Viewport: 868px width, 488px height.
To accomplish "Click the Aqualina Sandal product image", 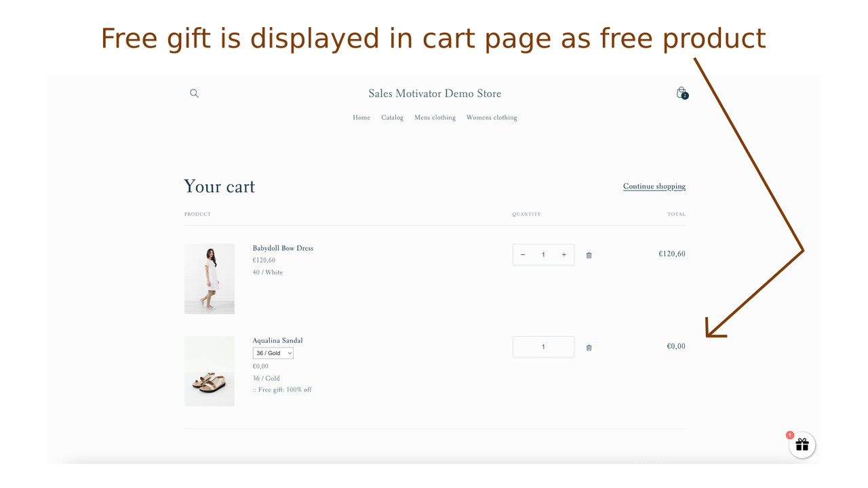I will click(209, 371).
